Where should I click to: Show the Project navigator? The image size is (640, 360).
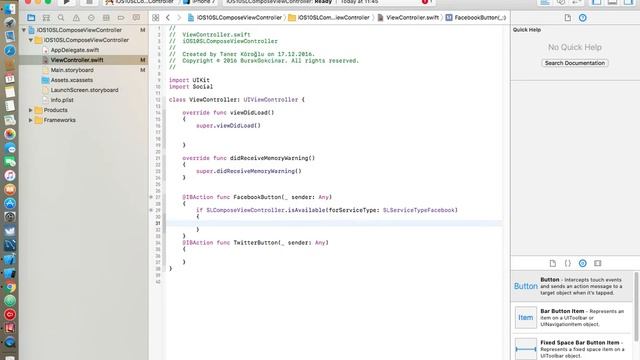(x=31, y=18)
